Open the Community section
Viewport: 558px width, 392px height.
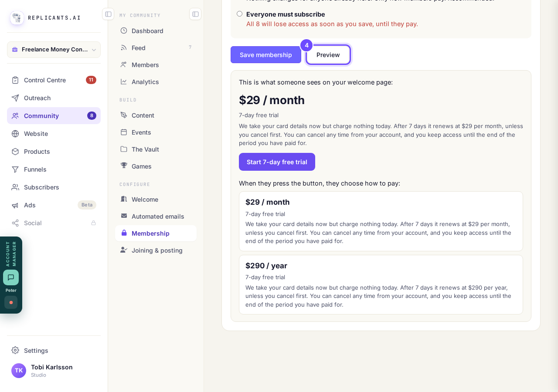pos(54,116)
